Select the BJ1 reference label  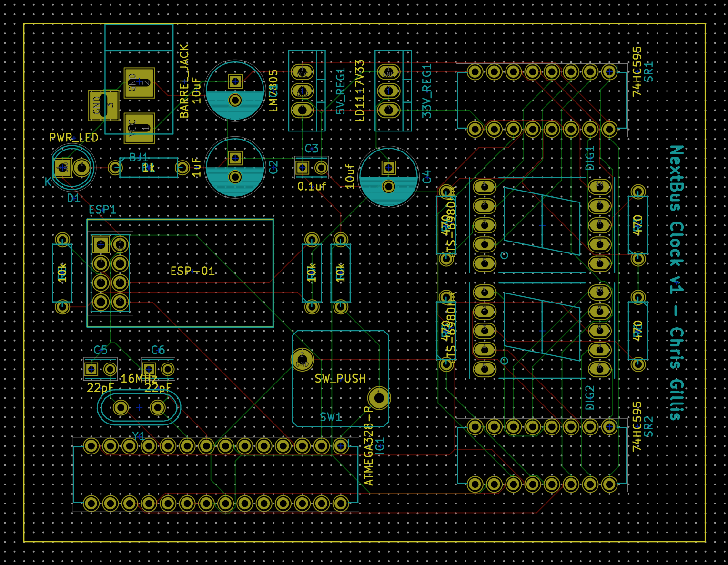click(139, 157)
